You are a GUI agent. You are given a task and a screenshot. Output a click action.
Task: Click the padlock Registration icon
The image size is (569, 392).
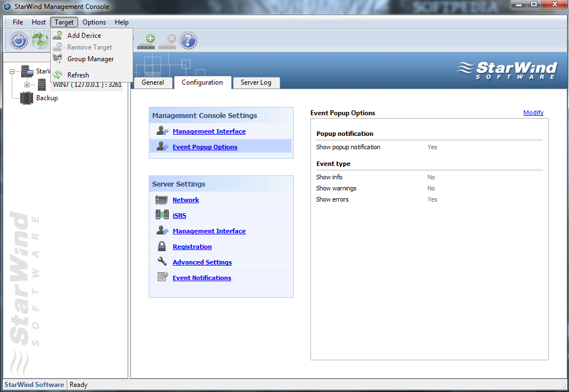[x=162, y=246]
